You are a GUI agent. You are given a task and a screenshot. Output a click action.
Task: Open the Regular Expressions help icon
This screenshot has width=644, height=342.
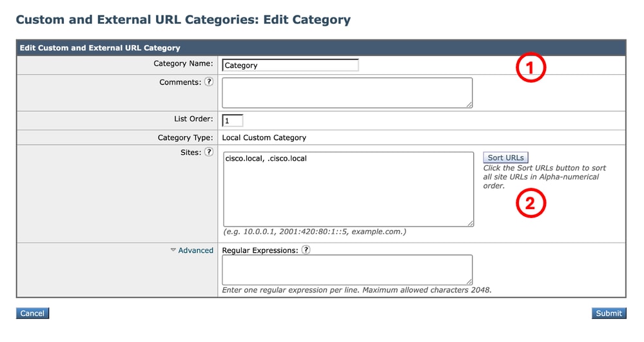point(306,250)
